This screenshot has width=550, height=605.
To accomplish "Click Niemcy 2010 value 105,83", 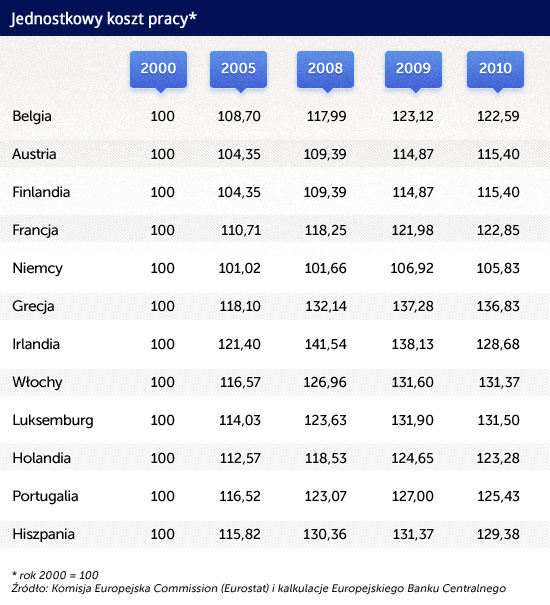I will [x=498, y=268].
